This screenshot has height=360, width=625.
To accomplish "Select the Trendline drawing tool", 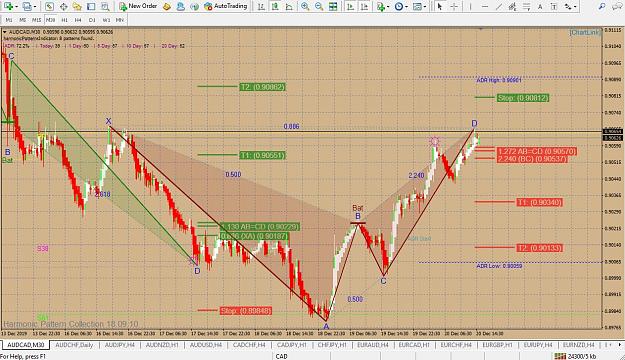I will click(499, 6).
